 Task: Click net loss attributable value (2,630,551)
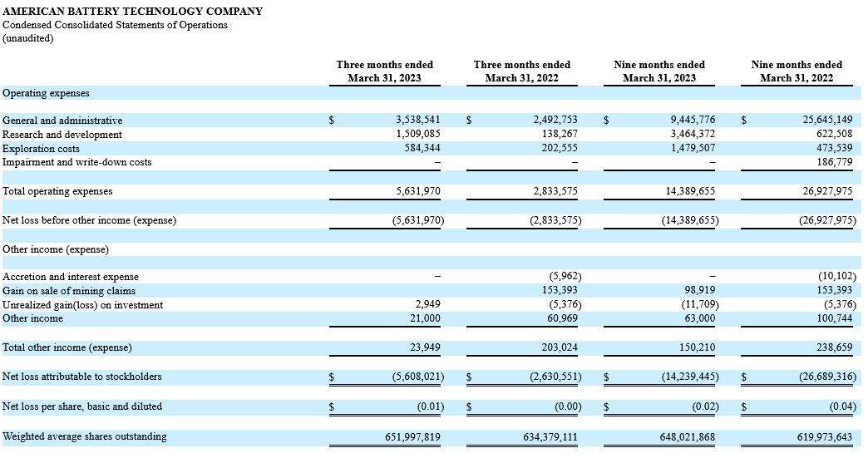tap(555, 377)
